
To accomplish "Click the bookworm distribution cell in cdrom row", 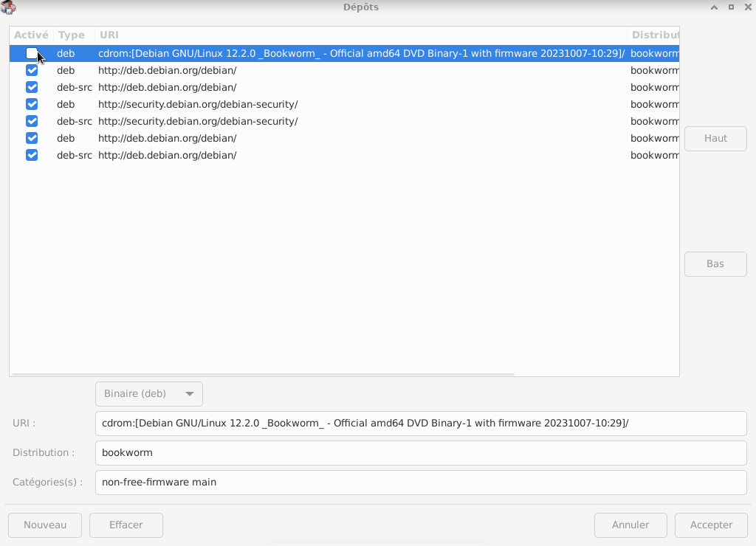I will pyautogui.click(x=654, y=53).
